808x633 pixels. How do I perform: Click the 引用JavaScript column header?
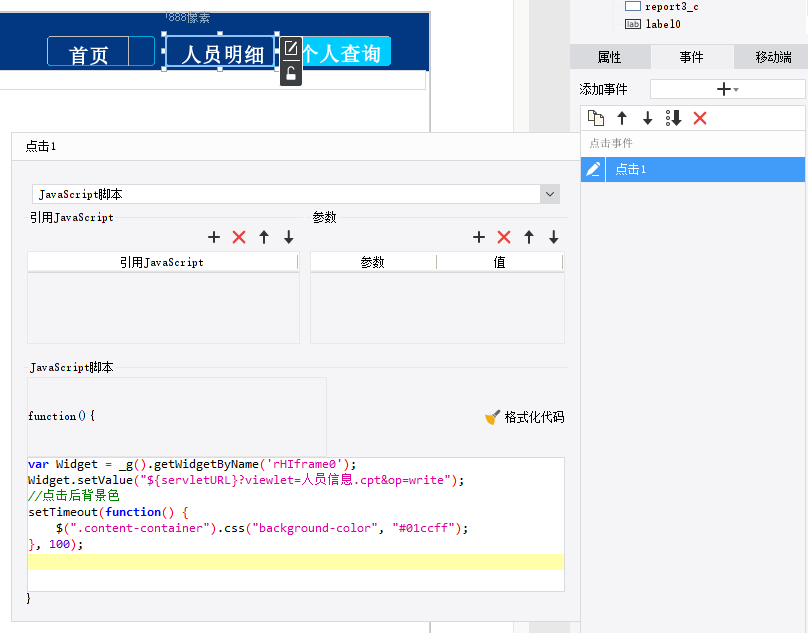pyautogui.click(x=162, y=262)
